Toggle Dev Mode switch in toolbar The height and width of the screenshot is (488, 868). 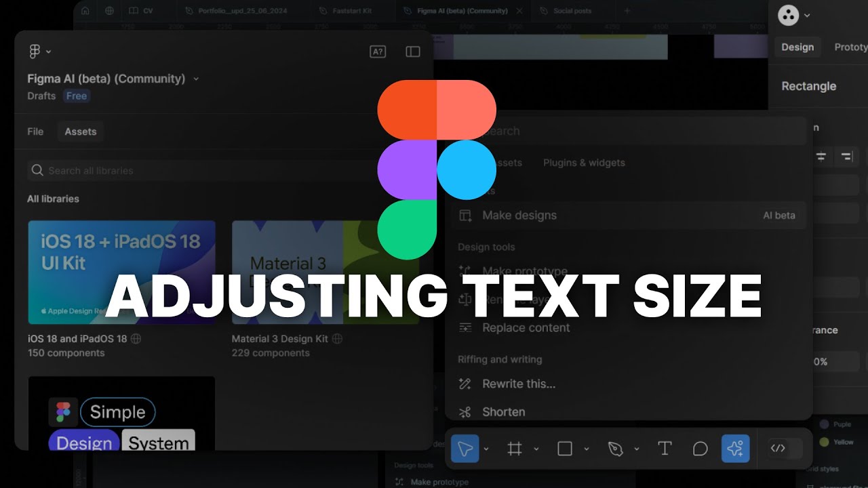785,448
